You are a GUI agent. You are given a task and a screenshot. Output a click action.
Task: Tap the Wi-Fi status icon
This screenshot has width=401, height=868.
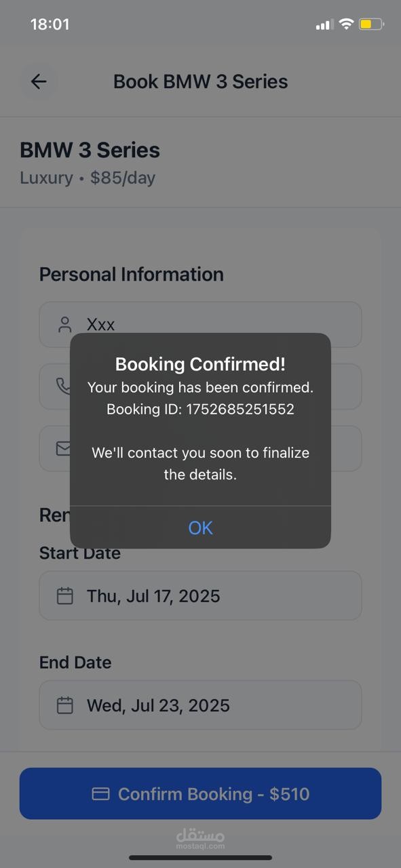[x=346, y=24]
